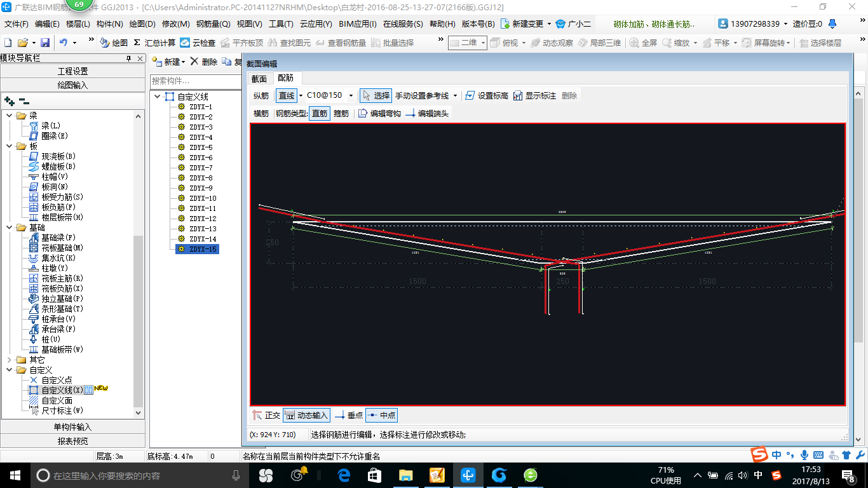The image size is (868, 488).
Task: Select 箍筋 stirrup rebar type
Action: coord(341,114)
